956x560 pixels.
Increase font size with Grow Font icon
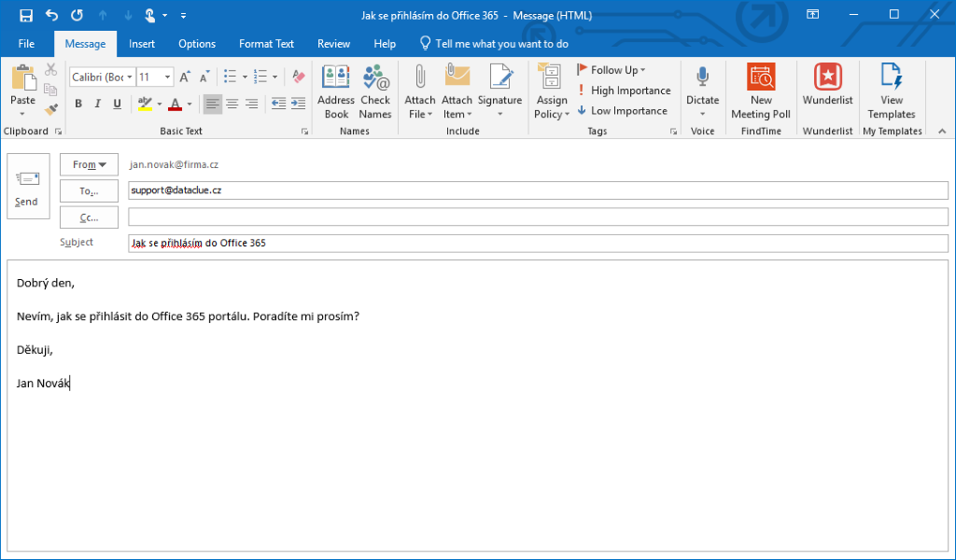(x=185, y=77)
